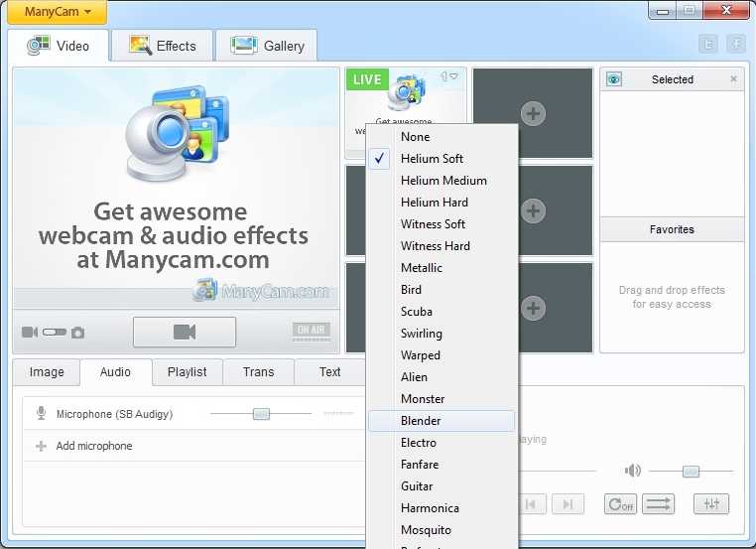Select the LIVE video source thumbnail
Image resolution: width=756 pixels, height=549 pixels.
click(406, 96)
